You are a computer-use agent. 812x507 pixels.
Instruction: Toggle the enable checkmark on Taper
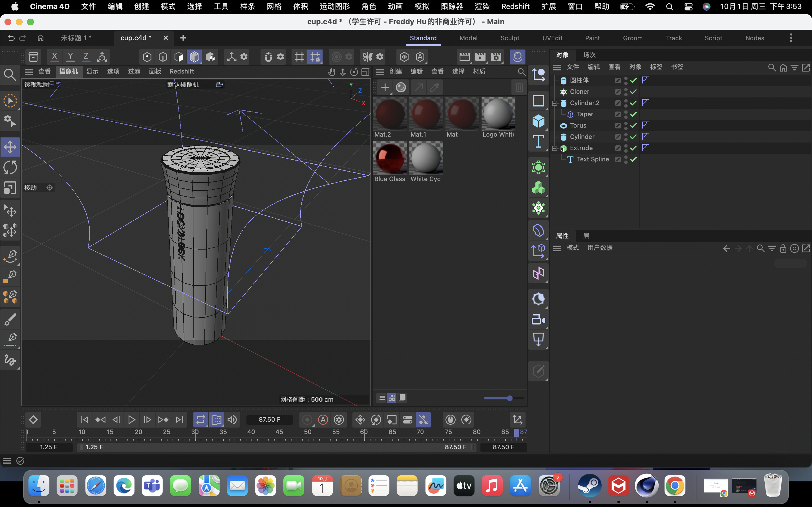[x=633, y=114]
